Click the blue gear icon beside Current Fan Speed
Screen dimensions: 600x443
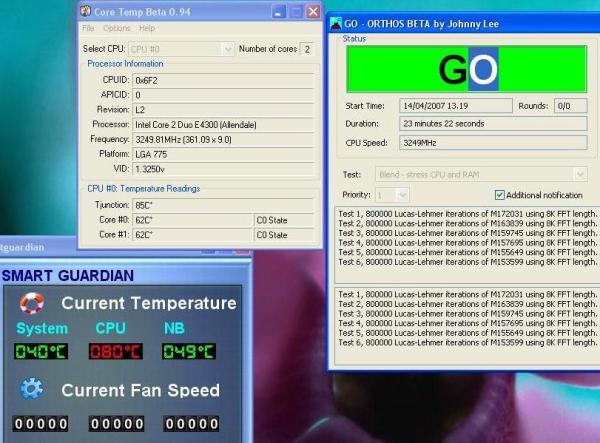[x=31, y=389]
